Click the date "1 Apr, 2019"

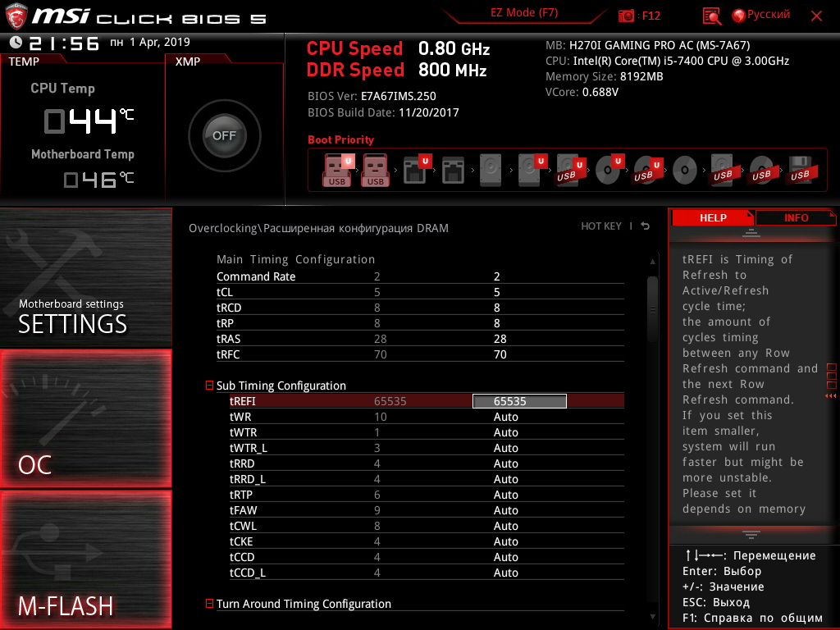click(x=160, y=42)
